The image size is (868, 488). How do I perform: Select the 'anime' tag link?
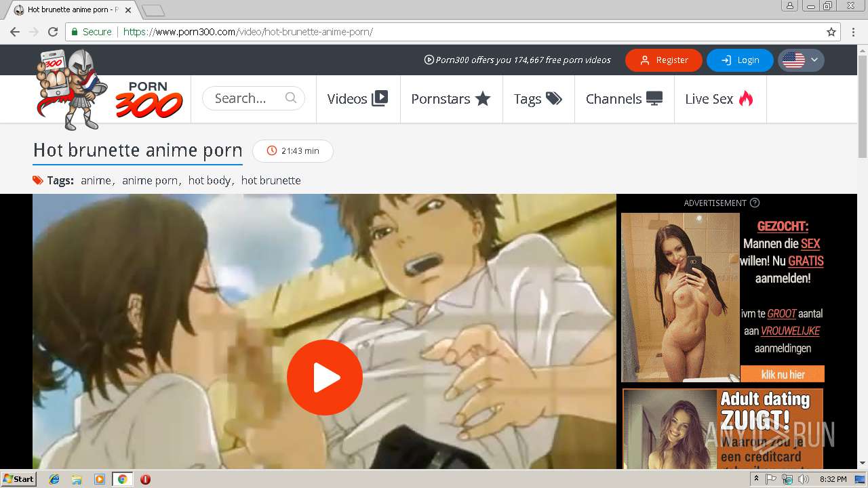coord(96,180)
